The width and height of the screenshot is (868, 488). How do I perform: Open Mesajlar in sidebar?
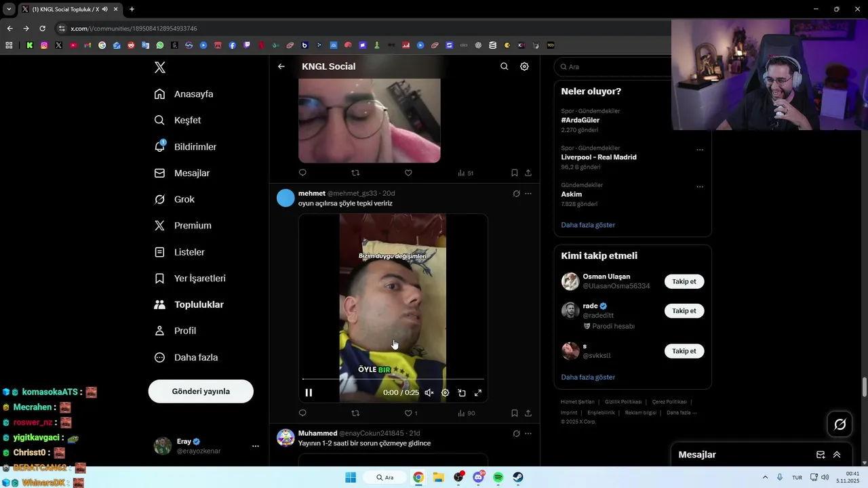(x=182, y=173)
